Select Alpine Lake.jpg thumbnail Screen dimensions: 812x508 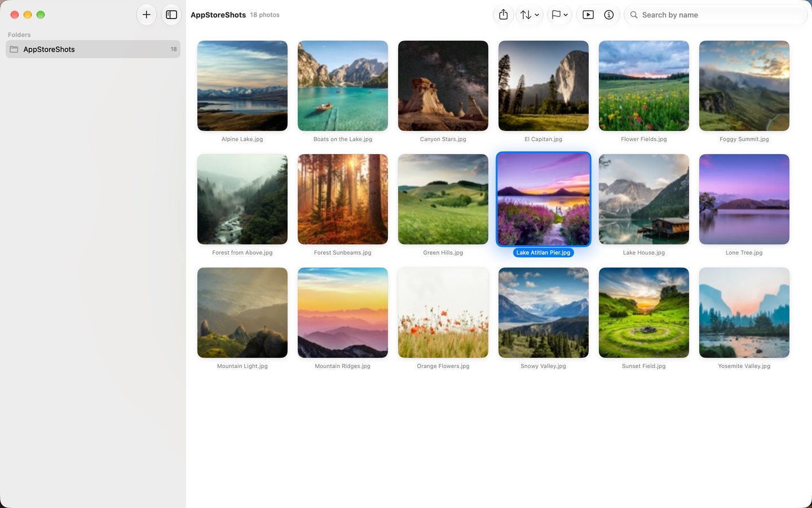[x=242, y=86]
